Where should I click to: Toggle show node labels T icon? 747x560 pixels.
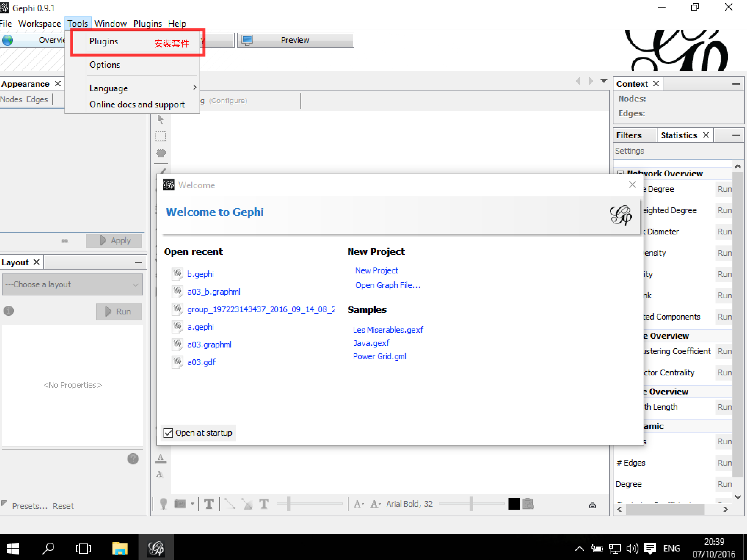tap(209, 504)
